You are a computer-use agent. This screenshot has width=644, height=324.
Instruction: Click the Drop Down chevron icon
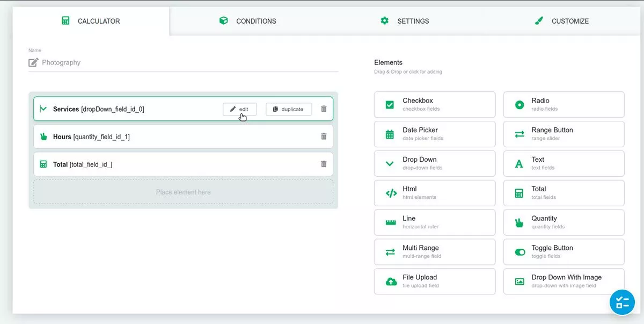(390, 164)
